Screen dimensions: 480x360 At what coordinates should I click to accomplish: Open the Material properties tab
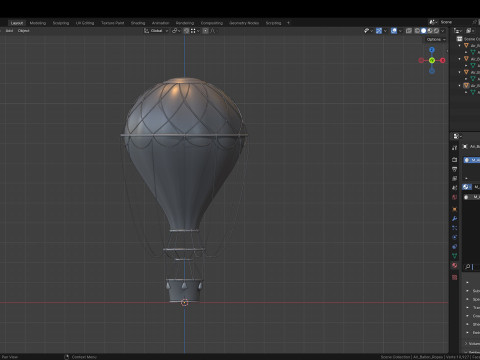click(455, 265)
